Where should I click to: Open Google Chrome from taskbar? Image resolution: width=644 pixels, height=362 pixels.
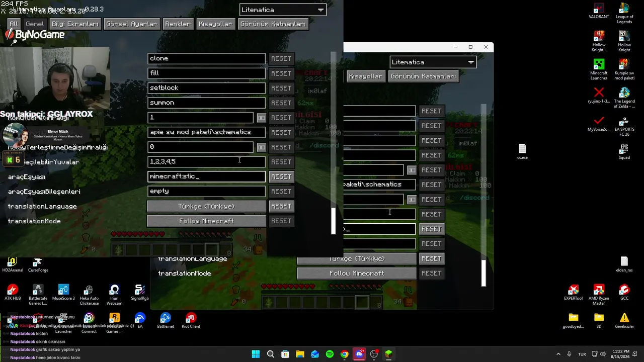click(x=344, y=354)
